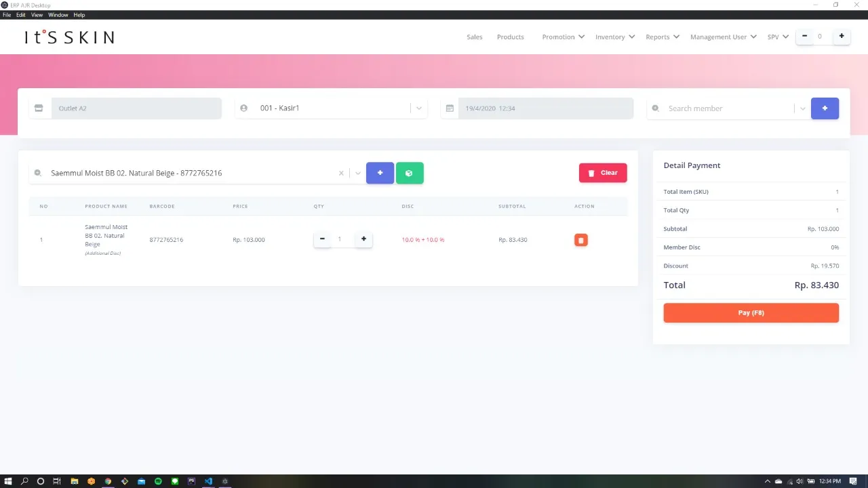Increase quantity with the plus stepper
The height and width of the screenshot is (488, 868).
pyautogui.click(x=363, y=239)
